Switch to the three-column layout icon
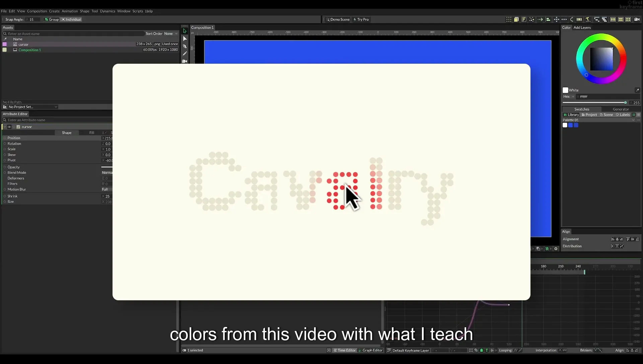The height and width of the screenshot is (364, 643). tap(613, 19)
